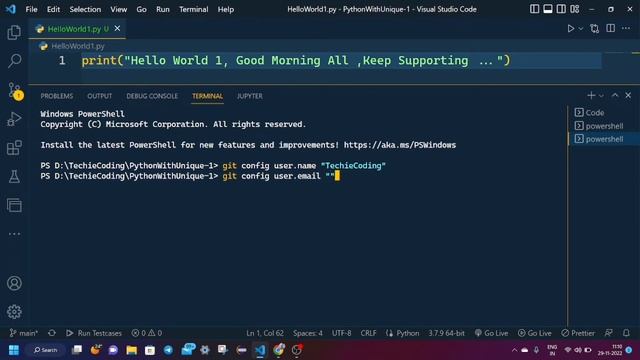Choose interpreter 3.7.9 64-bit

pos(446,333)
